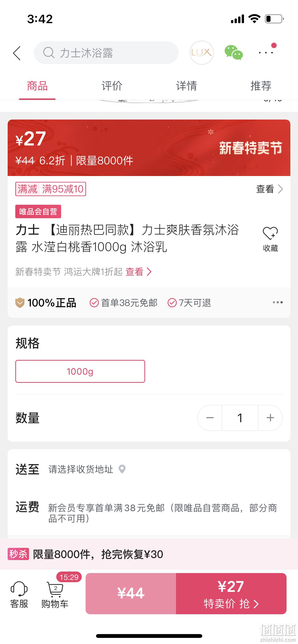Buy at the ¥44 regular price
The height and width of the screenshot is (644, 298).
pyautogui.click(x=131, y=593)
